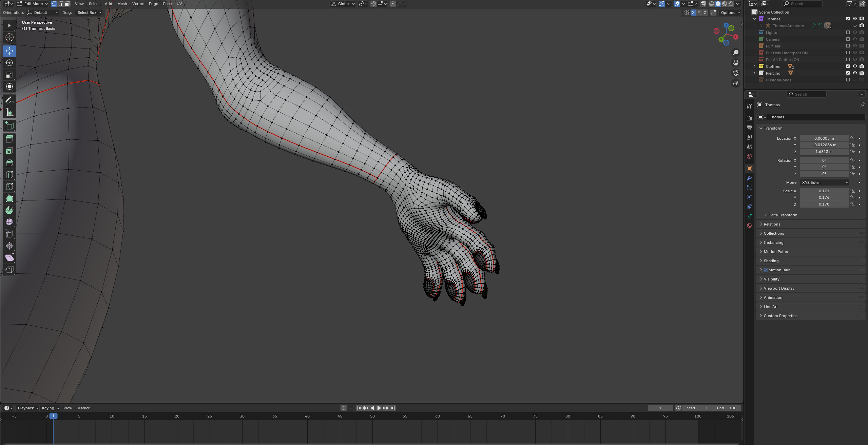868x445 pixels.
Task: Open the Options popover button
Action: (x=730, y=13)
